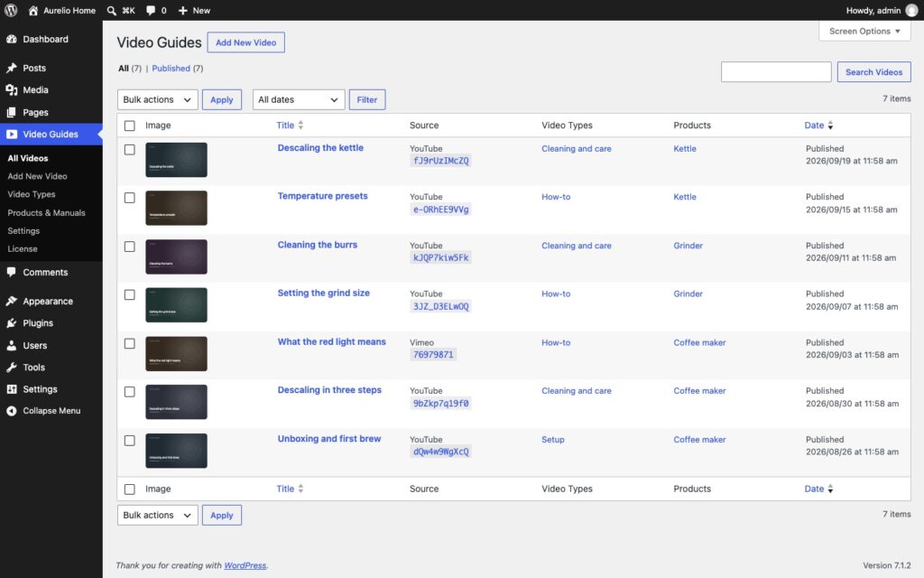Click the Pages icon in sidebar
Image resolution: width=924 pixels, height=578 pixels.
(x=11, y=112)
